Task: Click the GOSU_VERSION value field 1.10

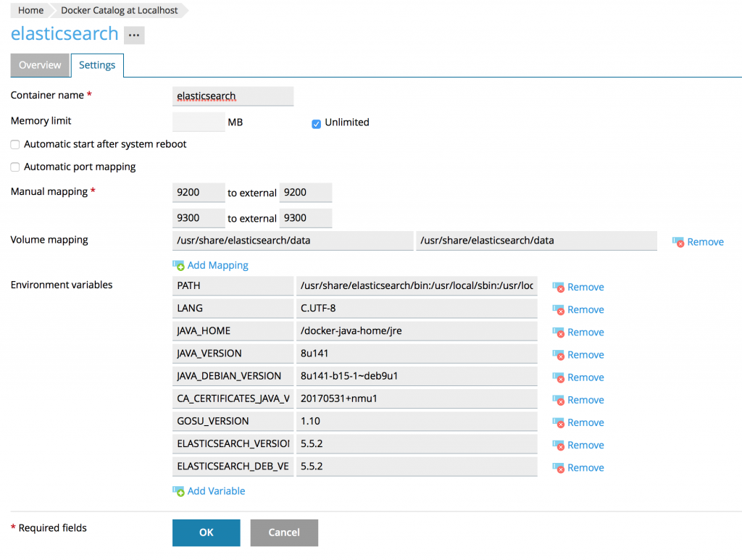Action: (x=417, y=422)
